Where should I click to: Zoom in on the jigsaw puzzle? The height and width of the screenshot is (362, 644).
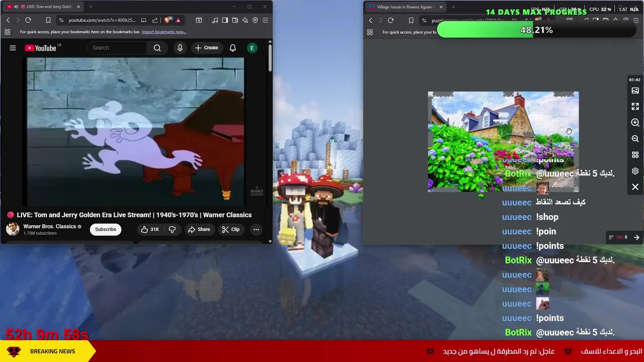[635, 123]
